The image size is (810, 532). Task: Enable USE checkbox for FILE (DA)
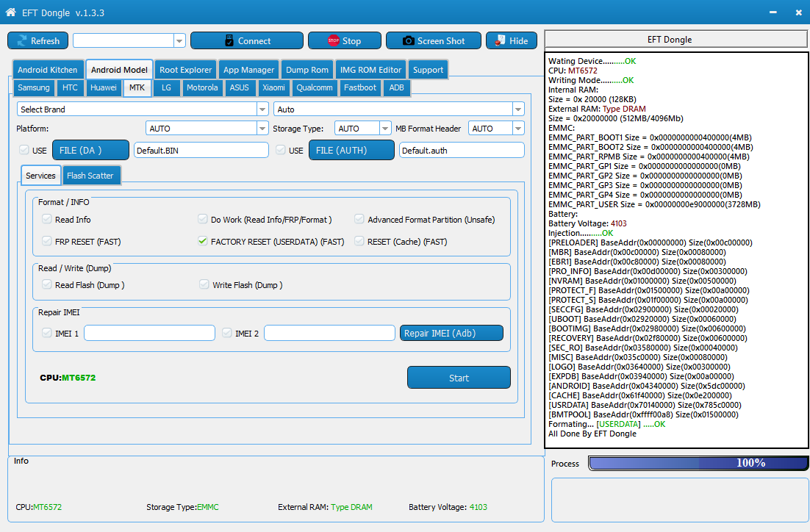[24, 151]
